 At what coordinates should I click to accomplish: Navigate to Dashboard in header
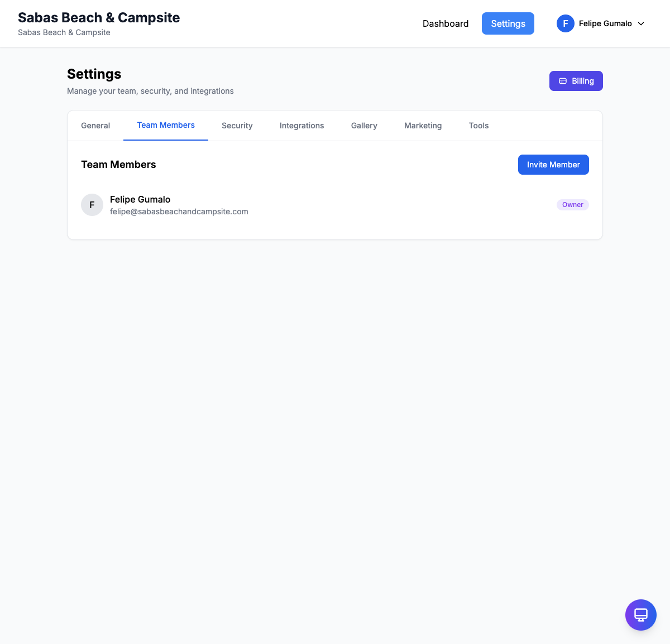point(446,23)
